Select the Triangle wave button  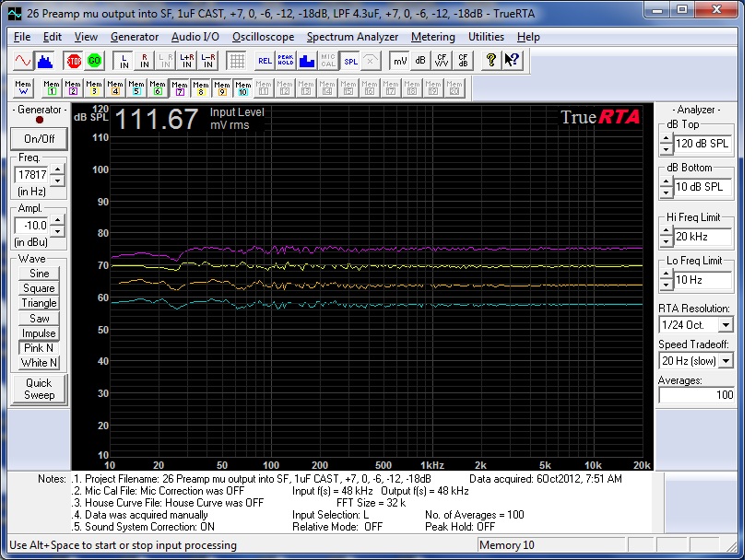[x=39, y=303]
